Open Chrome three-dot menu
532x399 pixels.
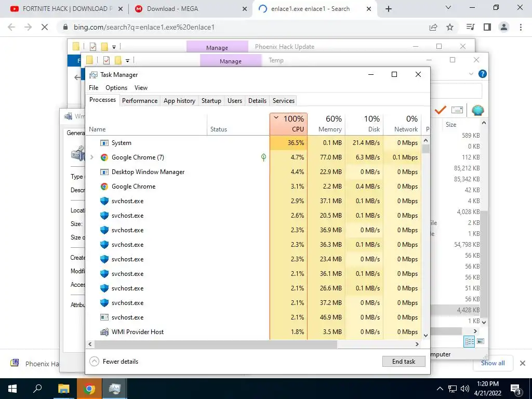pos(521,27)
